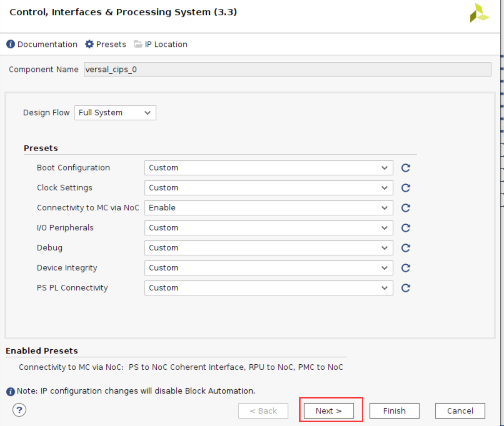The height and width of the screenshot is (426, 504).
Task: Open the PS PL Connectivity dropdown
Action: (x=269, y=288)
